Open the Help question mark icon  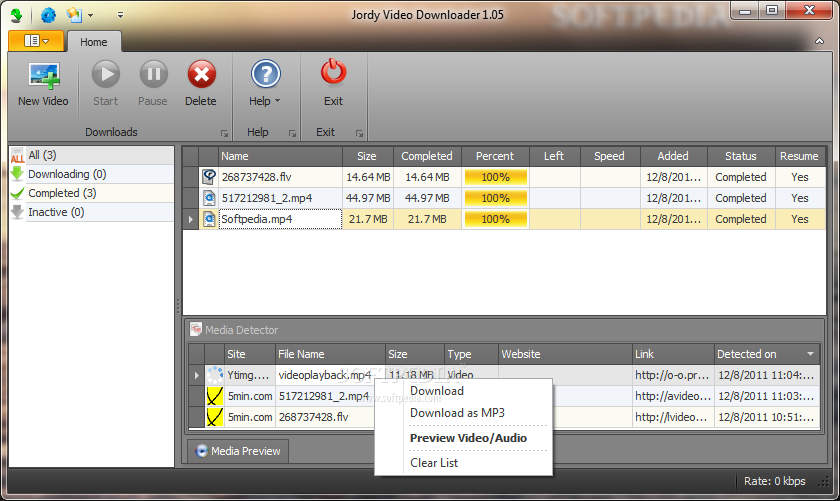[266, 74]
